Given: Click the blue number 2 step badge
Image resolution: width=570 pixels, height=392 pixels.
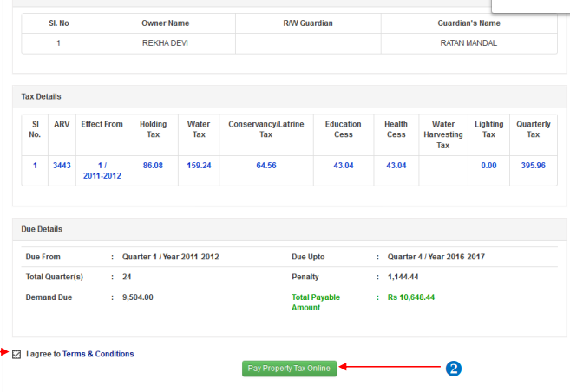Looking at the screenshot, I should coord(453,368).
